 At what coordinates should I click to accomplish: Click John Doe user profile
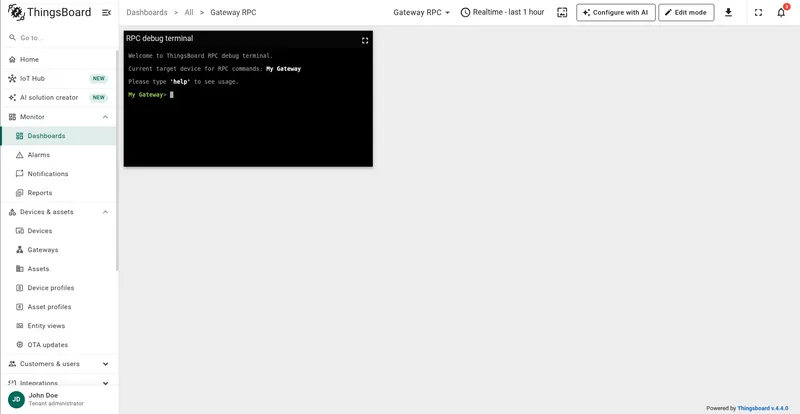tap(59, 399)
